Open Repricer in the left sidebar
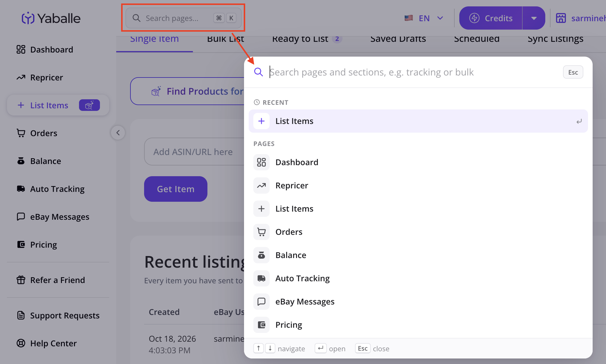Screen dimensions: 606x364 [x=46, y=78]
